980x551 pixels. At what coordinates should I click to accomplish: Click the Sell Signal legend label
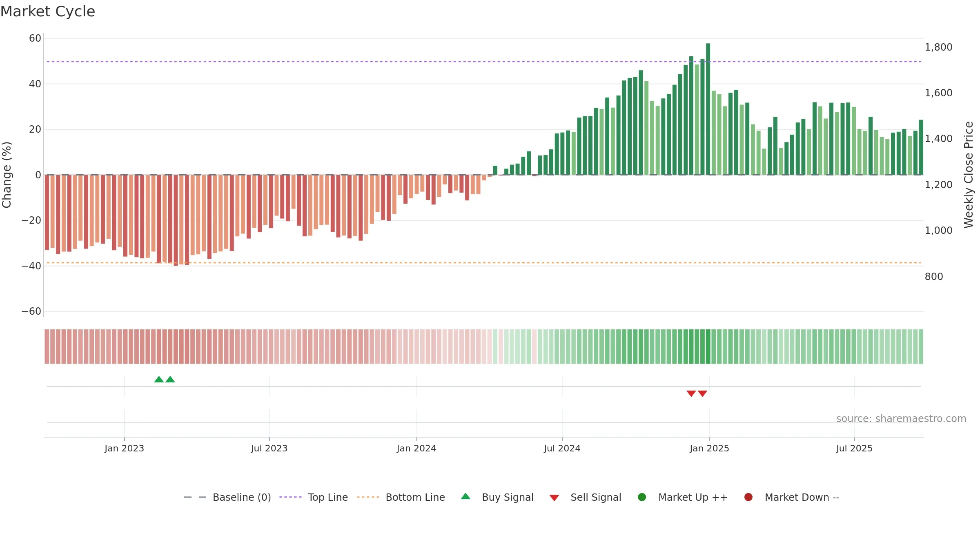(596, 497)
